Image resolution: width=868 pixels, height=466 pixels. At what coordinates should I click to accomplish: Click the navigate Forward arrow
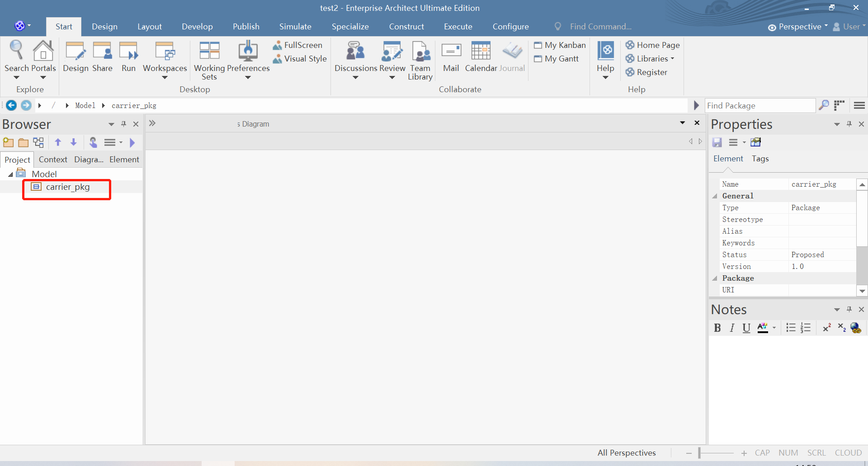coord(26,105)
